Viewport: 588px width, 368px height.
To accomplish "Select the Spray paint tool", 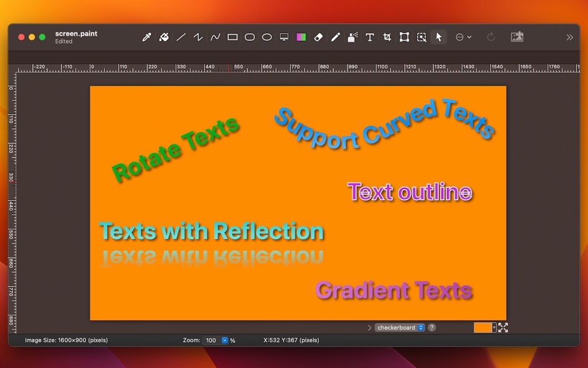I will [x=352, y=37].
